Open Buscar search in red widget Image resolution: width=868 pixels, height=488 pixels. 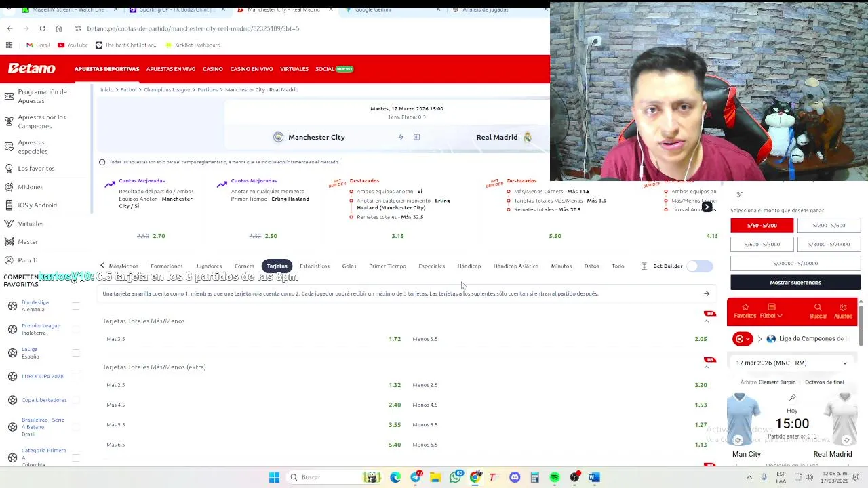tap(818, 311)
